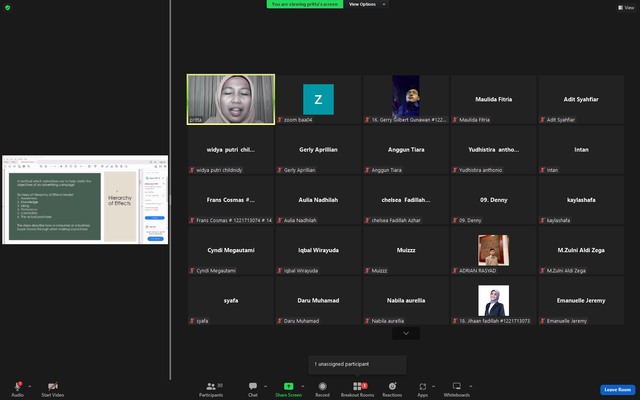Screen dimensions: 640x400
Task: Select the M.Zulni Aldi Zega tile
Action: click(581, 250)
